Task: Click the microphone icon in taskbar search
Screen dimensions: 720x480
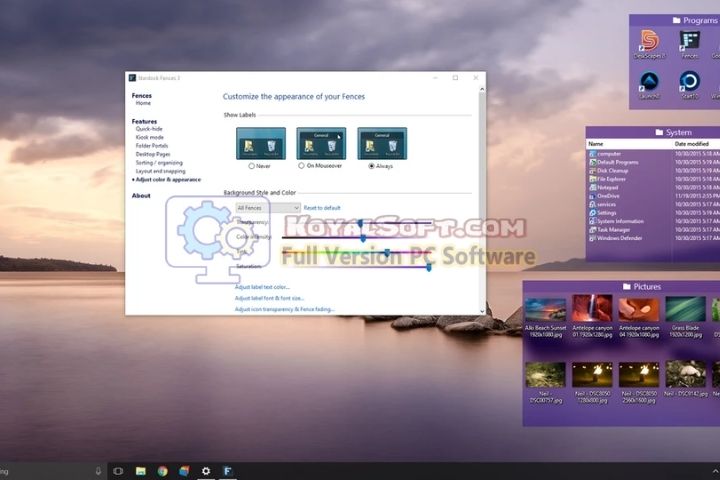Action: point(98,471)
